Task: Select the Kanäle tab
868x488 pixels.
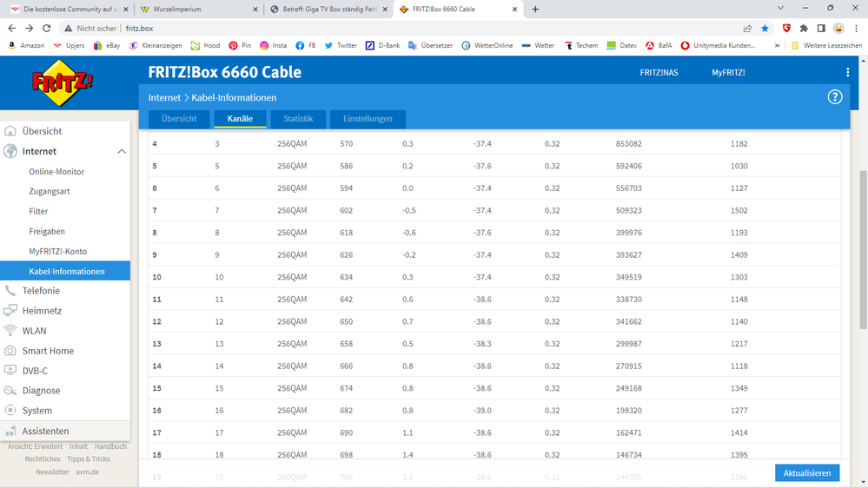Action: click(x=241, y=118)
